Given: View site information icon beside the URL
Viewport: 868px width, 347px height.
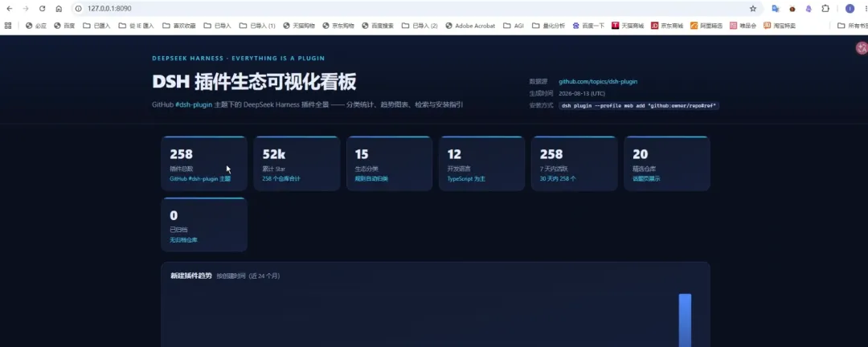Looking at the screenshot, I should [79, 9].
